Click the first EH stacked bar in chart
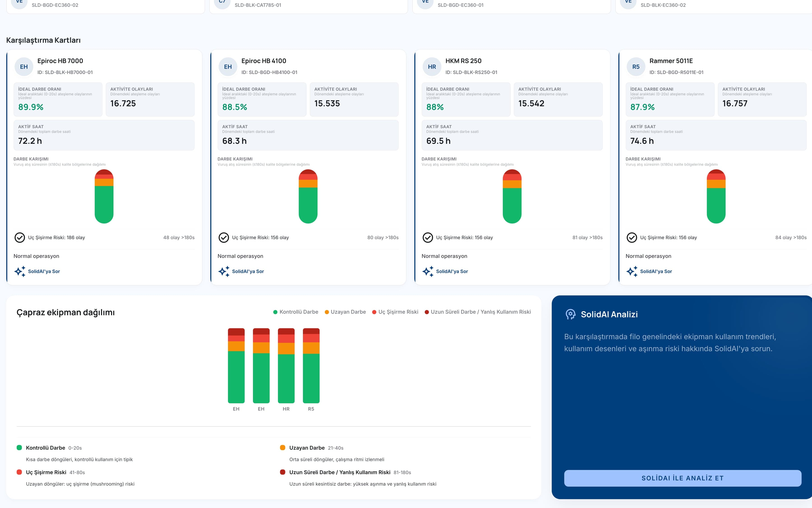Screen dimensions: 812x508 (236, 366)
